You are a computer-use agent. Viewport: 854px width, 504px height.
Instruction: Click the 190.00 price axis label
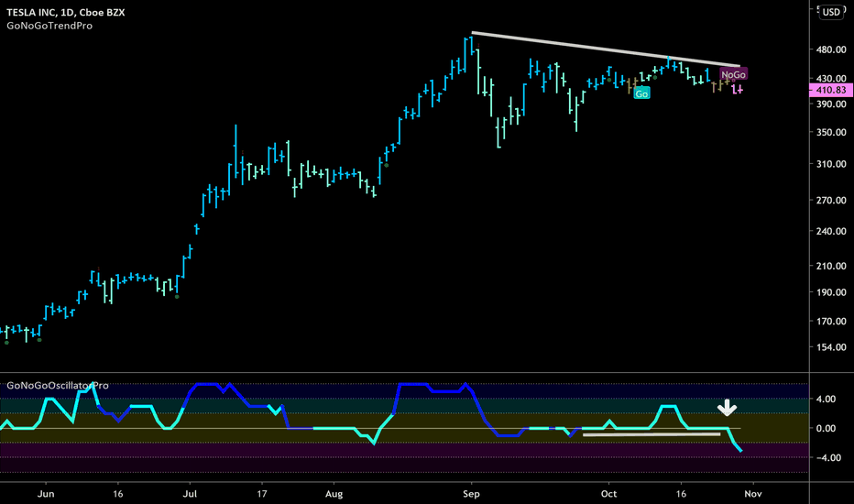pyautogui.click(x=830, y=292)
